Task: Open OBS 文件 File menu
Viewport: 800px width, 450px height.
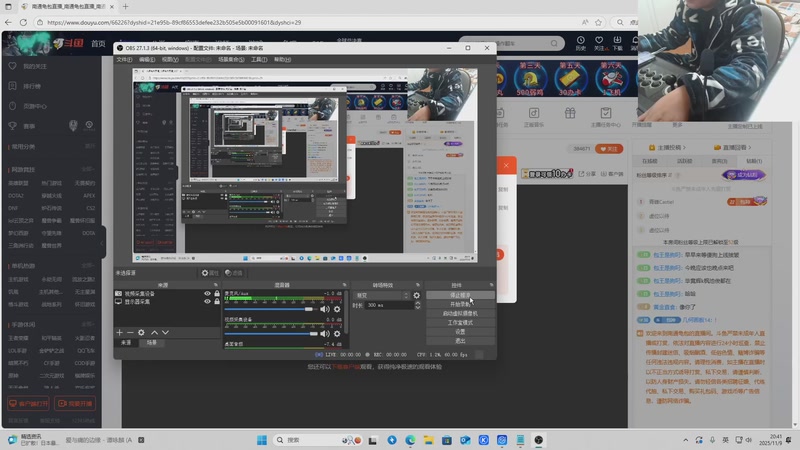Action: [124, 60]
